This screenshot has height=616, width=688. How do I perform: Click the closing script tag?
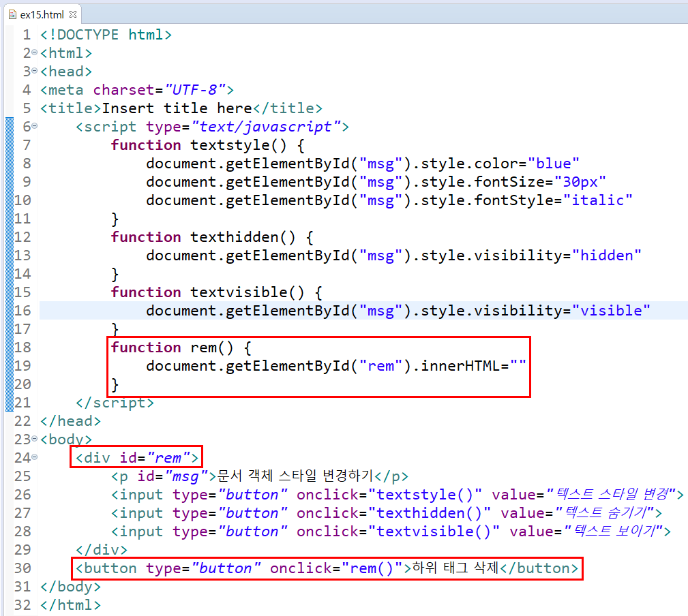(115, 403)
